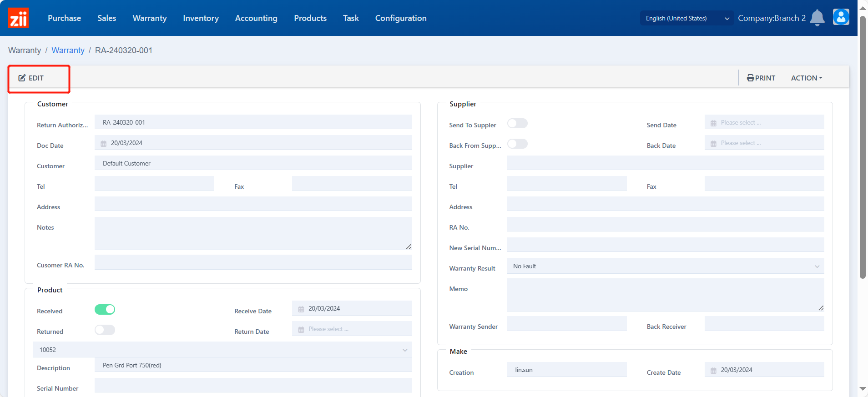Click the Customer field Default Customer
This screenshot has width=868, height=397.
click(x=253, y=163)
